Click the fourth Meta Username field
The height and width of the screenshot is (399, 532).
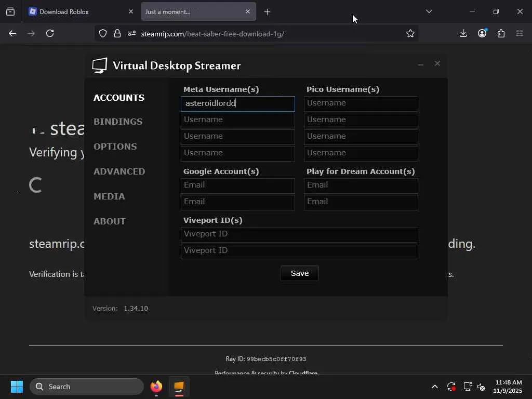click(x=238, y=153)
